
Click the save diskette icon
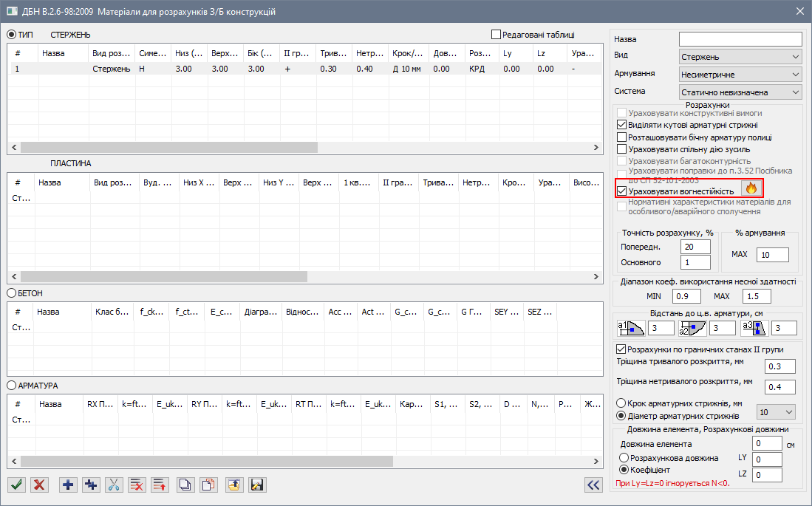(257, 485)
